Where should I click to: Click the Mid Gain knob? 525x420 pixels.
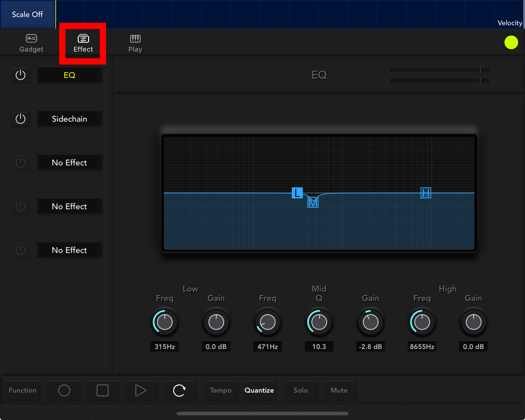370,322
